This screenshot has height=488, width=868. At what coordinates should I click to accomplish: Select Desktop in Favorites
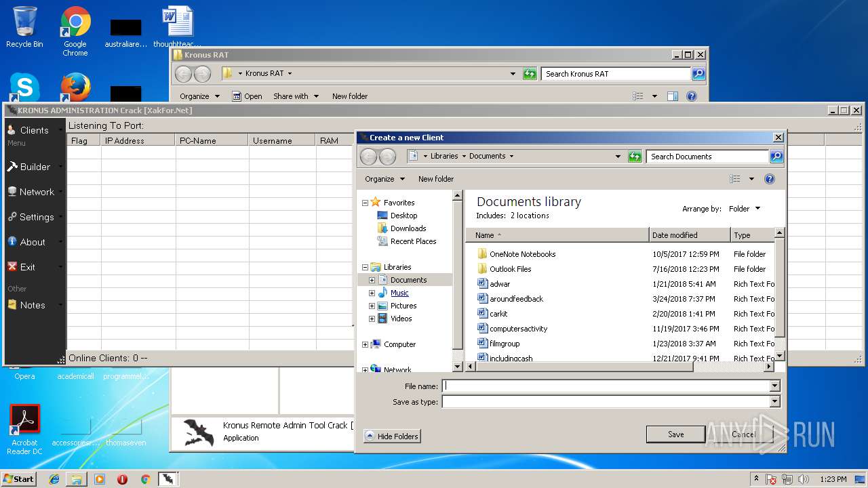403,216
